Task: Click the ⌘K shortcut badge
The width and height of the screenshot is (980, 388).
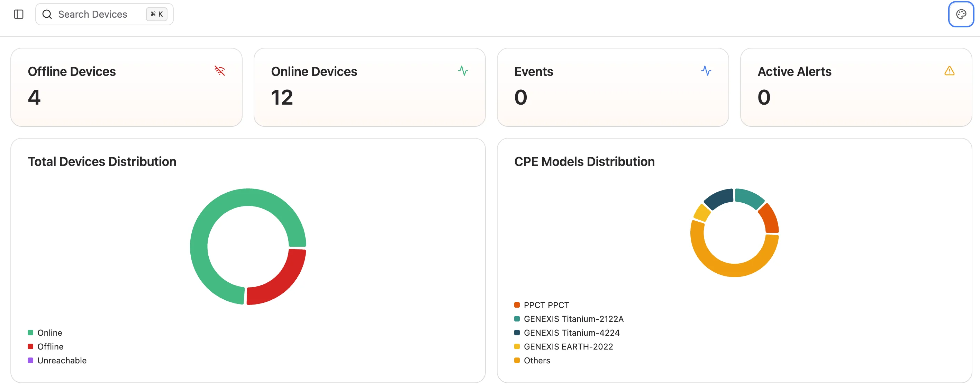Action: pos(156,14)
